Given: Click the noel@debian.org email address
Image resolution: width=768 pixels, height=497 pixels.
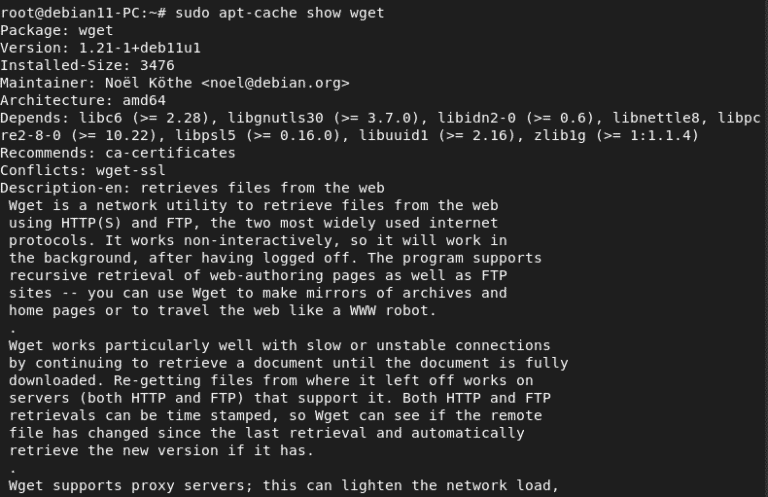Looking at the screenshot, I should 275,83.
